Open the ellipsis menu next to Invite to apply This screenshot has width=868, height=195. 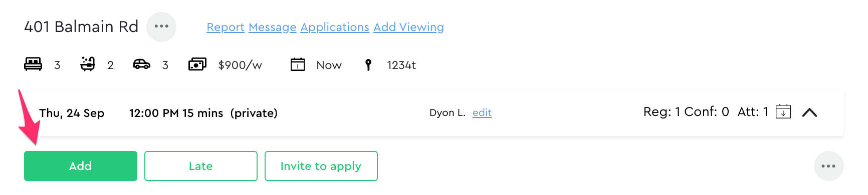828,166
